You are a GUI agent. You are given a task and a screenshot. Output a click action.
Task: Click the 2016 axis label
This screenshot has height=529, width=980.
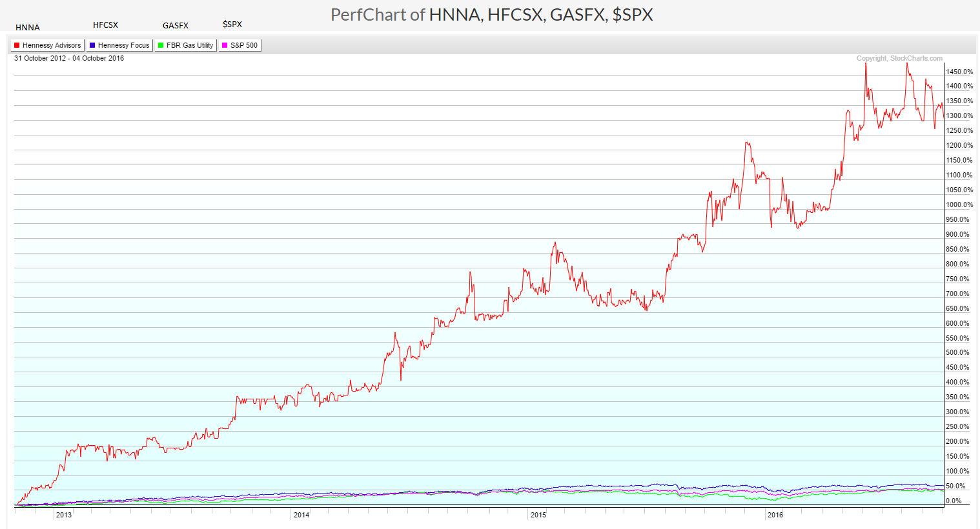pyautogui.click(x=775, y=515)
